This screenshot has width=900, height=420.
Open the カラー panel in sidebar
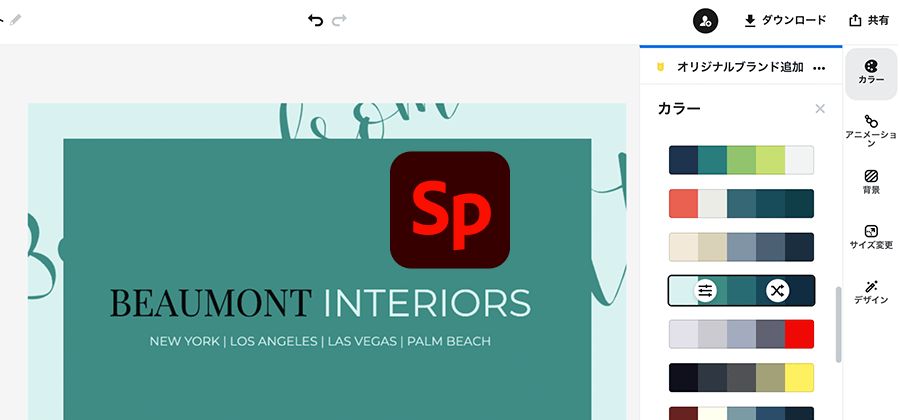(871, 73)
